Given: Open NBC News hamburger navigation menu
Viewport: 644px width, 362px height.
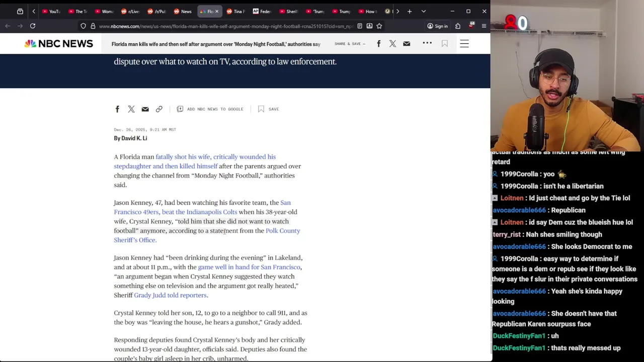Looking at the screenshot, I should [464, 44].
